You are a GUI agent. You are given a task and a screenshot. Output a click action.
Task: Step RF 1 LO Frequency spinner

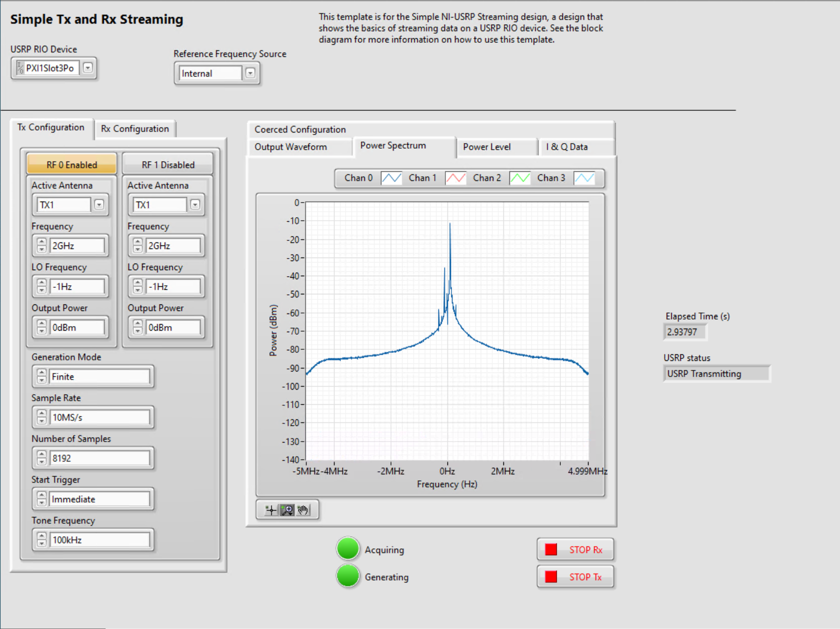[138, 287]
